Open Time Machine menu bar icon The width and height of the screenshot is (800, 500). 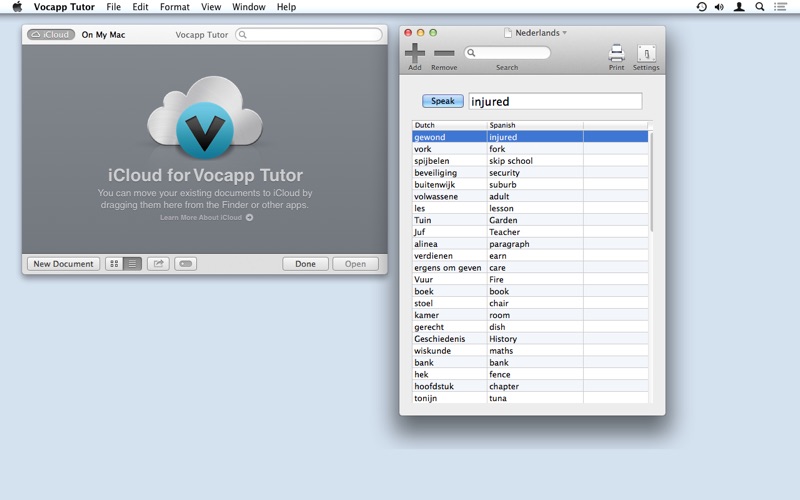tap(702, 7)
